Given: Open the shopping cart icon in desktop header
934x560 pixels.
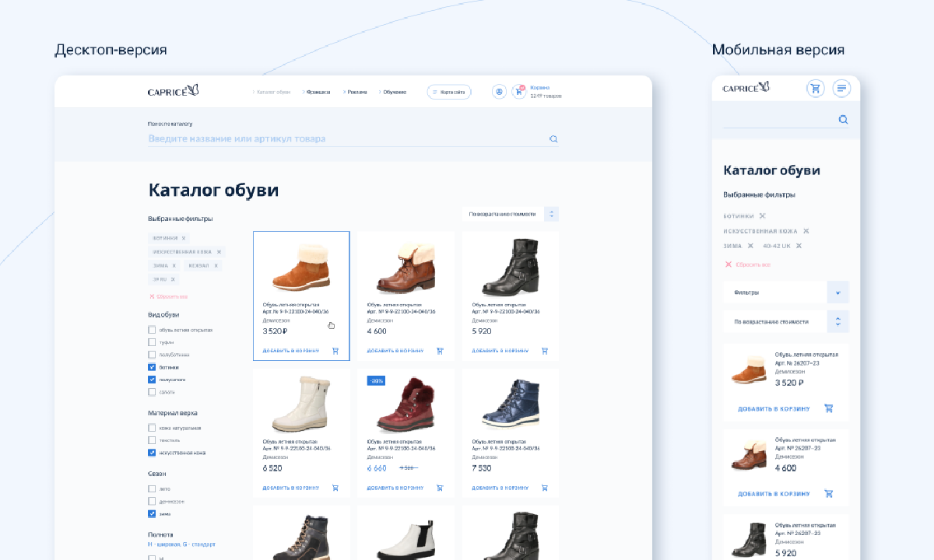Looking at the screenshot, I should [x=518, y=92].
